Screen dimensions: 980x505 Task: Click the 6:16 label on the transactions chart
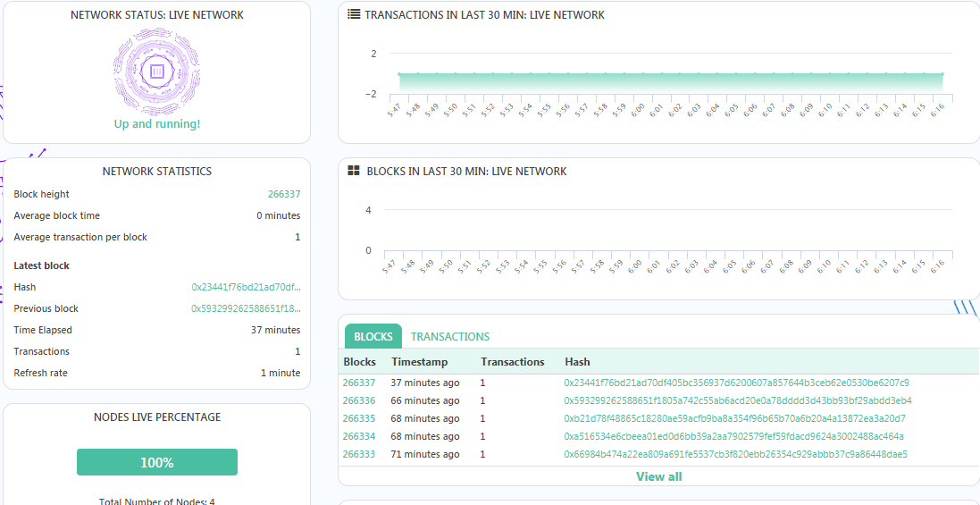(x=935, y=111)
